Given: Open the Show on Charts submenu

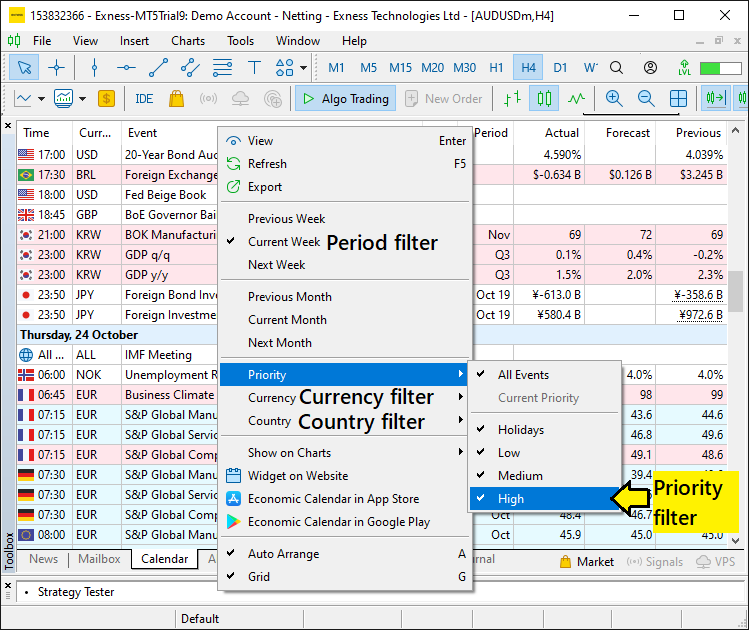Looking at the screenshot, I should 290,453.
